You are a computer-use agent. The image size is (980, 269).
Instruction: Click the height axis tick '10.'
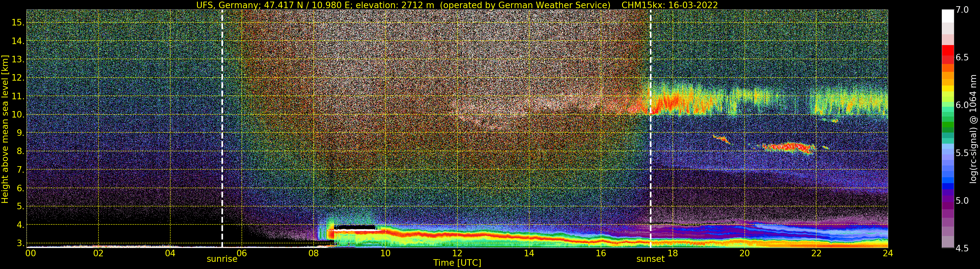18,115
